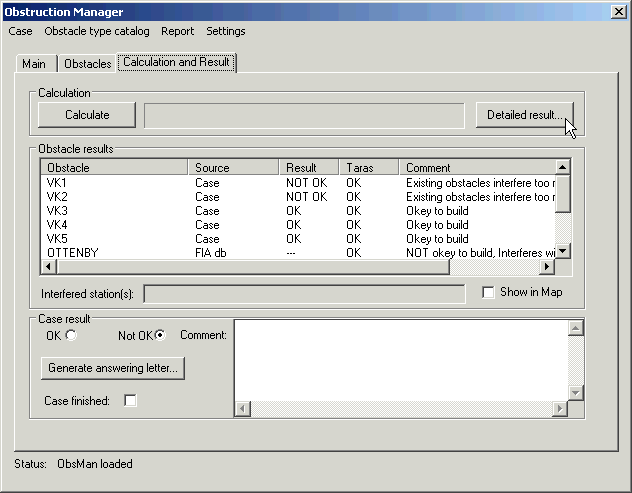
Task: Select the OK case result radio button
Action: 71,335
